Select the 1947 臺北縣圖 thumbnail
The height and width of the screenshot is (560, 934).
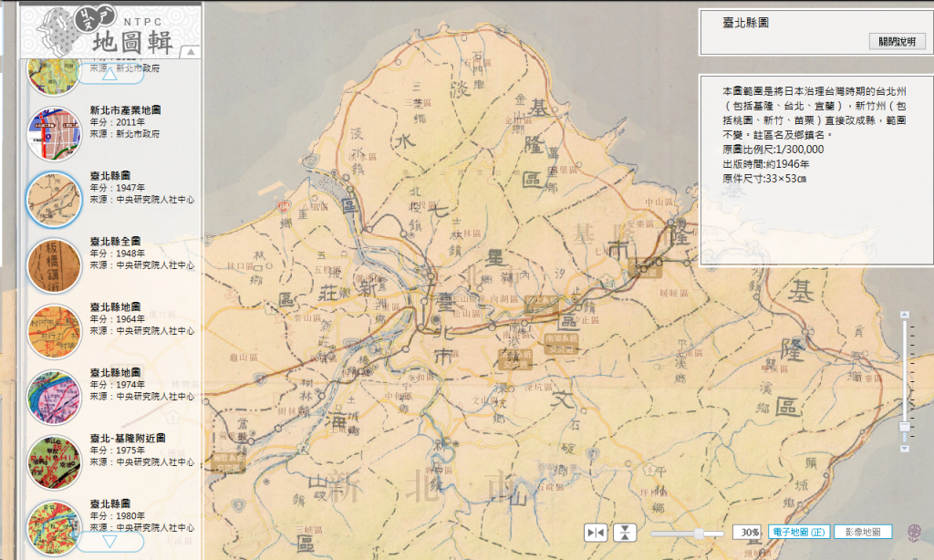54,200
